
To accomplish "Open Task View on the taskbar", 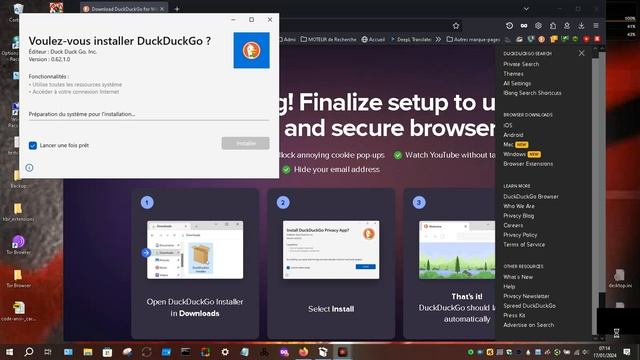I will [48, 352].
